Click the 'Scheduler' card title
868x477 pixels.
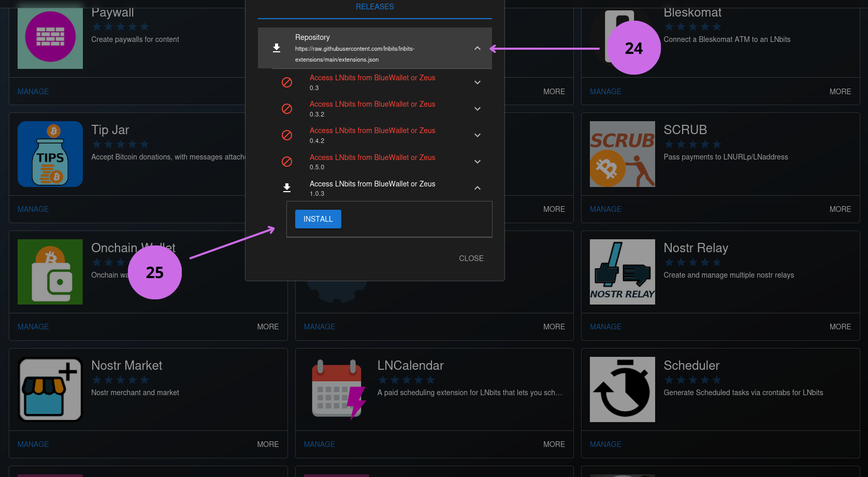coord(691,366)
